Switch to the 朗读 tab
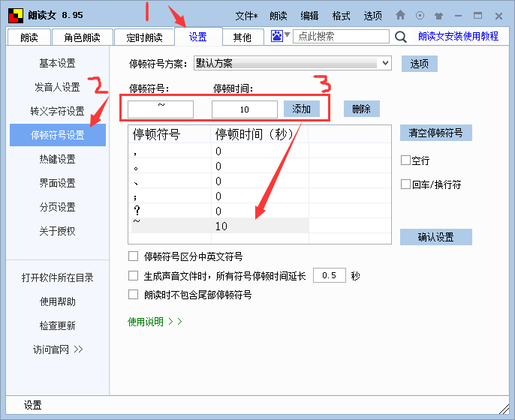The image size is (515, 420). coord(29,37)
